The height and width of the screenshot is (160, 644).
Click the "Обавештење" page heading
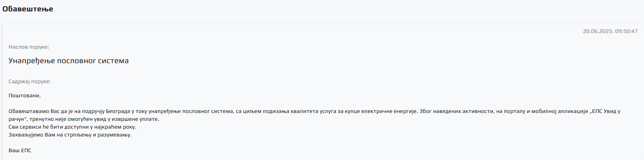[x=28, y=9]
